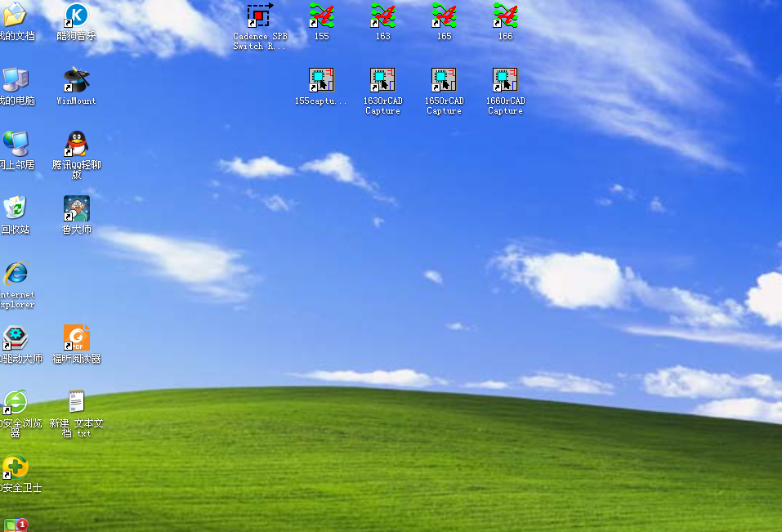Launch the 鲁大师 shortcut
This screenshot has height=532, width=782.
(x=76, y=208)
